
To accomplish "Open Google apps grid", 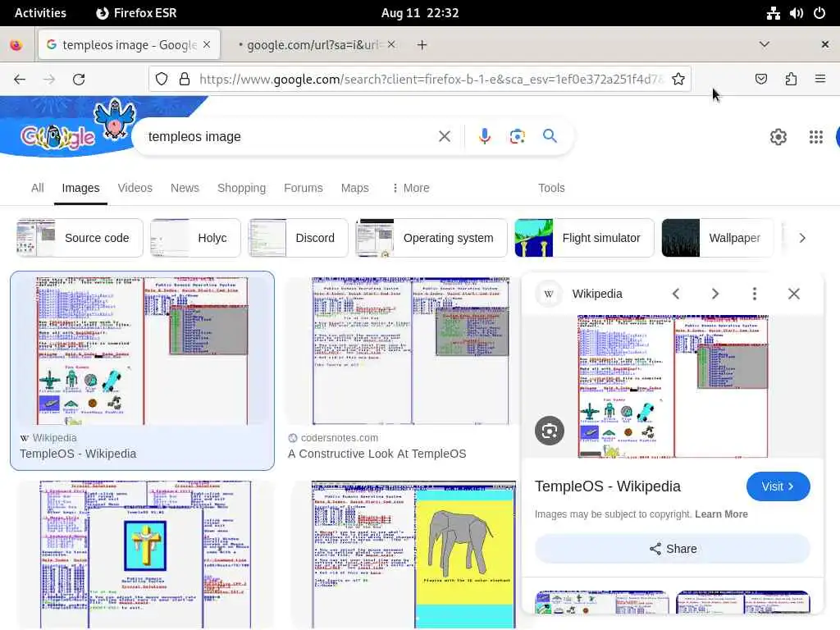I will (x=816, y=137).
